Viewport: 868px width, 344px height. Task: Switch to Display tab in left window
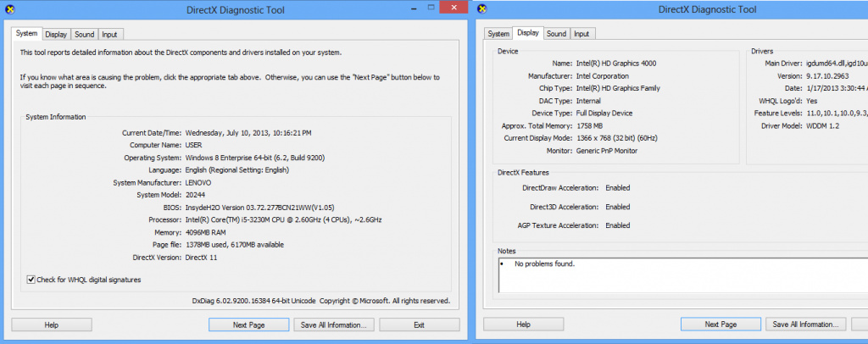56,34
